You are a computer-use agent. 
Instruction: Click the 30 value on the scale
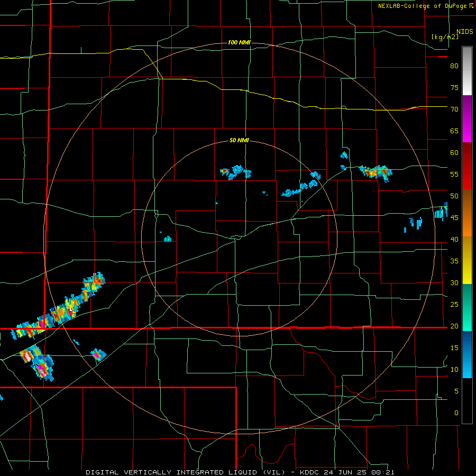pyautogui.click(x=454, y=282)
